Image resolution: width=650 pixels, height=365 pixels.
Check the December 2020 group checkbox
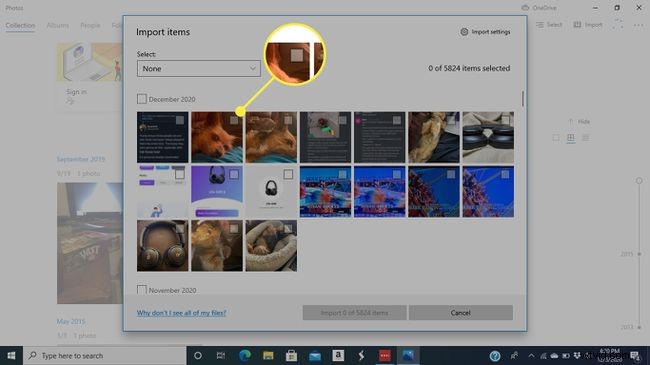142,99
